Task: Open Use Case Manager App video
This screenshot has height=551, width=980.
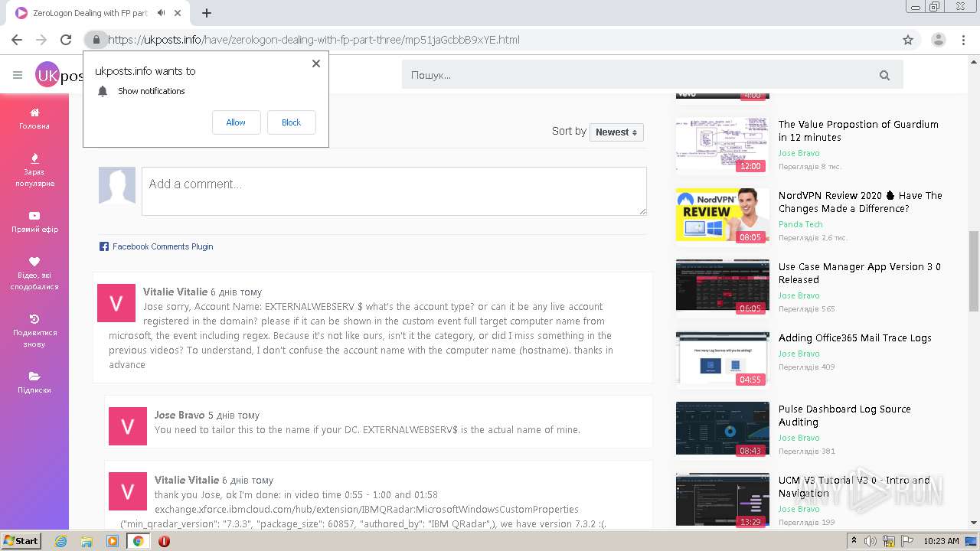Action: pyautogui.click(x=860, y=273)
